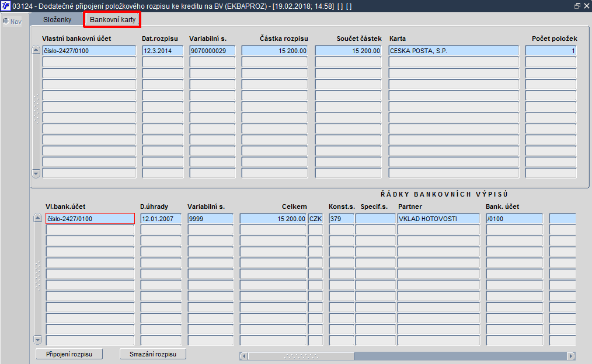Select the Nav radio button
The image size is (592, 364).
pyautogui.click(x=6, y=21)
